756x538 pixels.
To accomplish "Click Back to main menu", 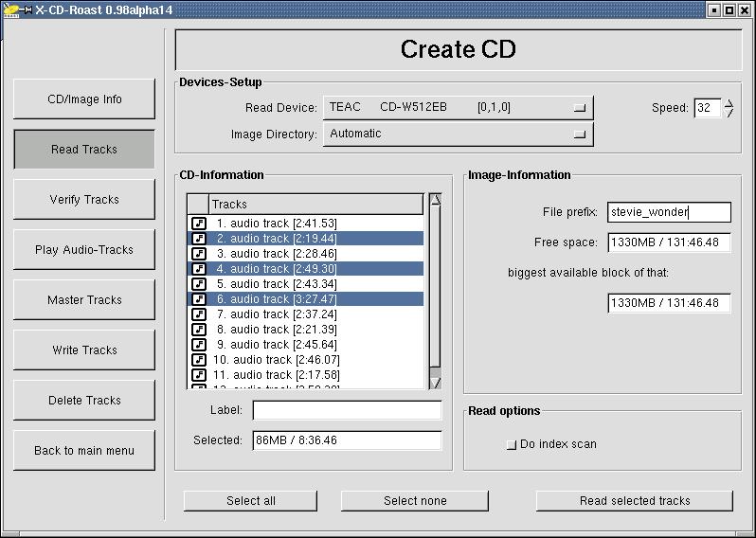I will pos(84,450).
